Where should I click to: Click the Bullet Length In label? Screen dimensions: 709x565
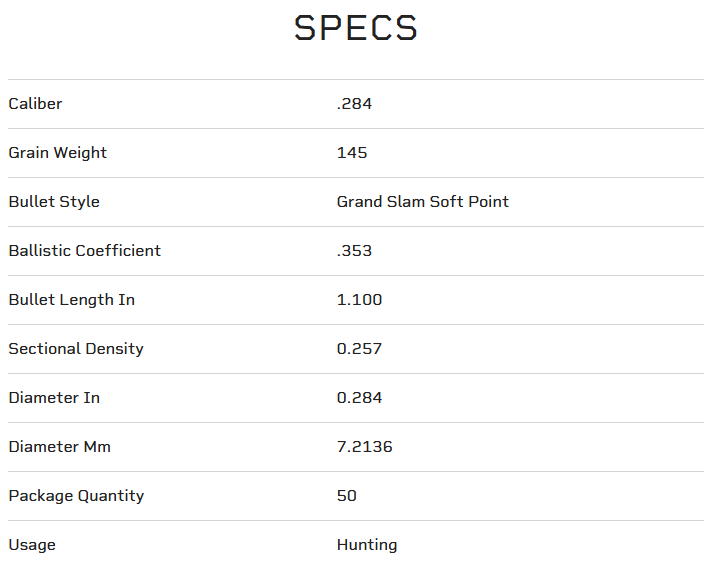tap(71, 300)
